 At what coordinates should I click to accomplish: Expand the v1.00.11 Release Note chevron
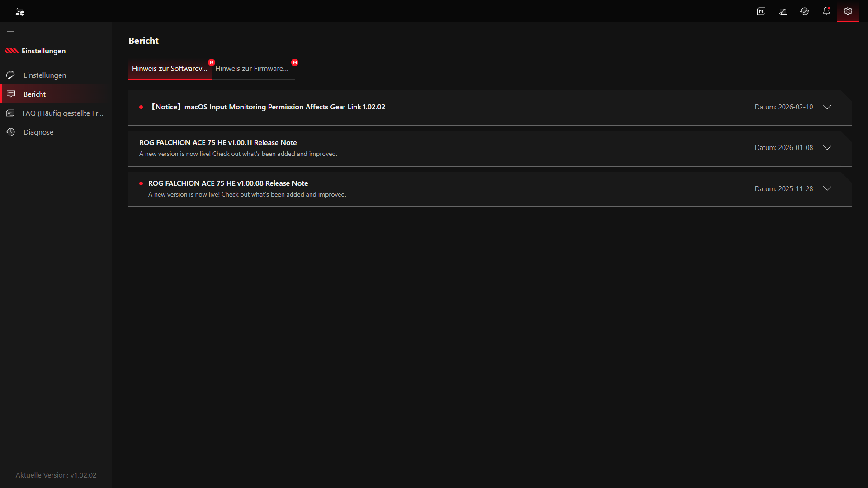point(827,148)
